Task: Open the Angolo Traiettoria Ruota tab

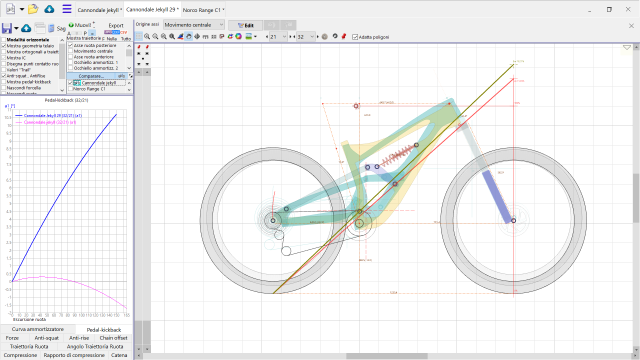Action: (95, 347)
